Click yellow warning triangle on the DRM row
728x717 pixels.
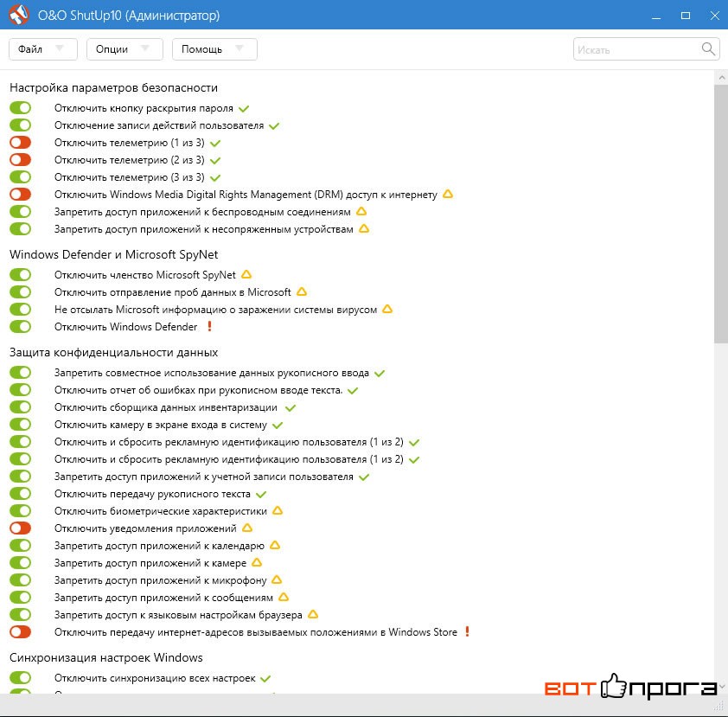pos(448,194)
